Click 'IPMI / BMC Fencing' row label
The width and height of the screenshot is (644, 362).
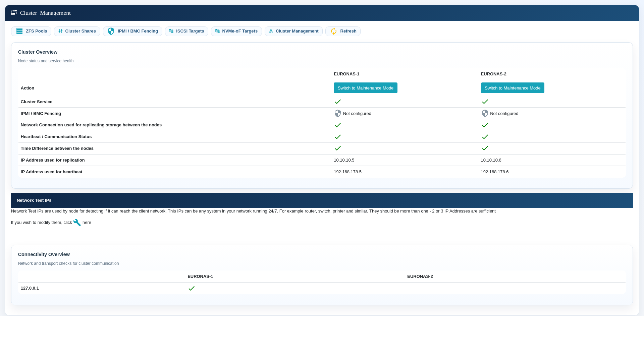click(x=41, y=114)
